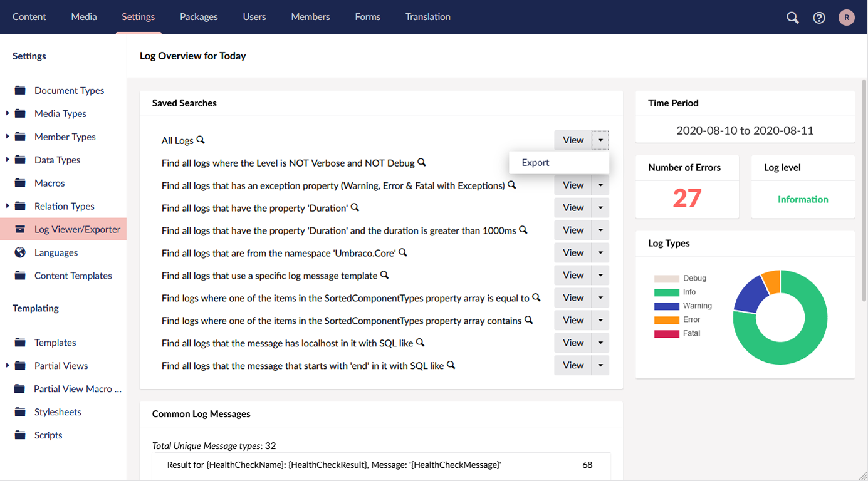Open the search magnifier in top bar
868x481 pixels.
tap(793, 18)
